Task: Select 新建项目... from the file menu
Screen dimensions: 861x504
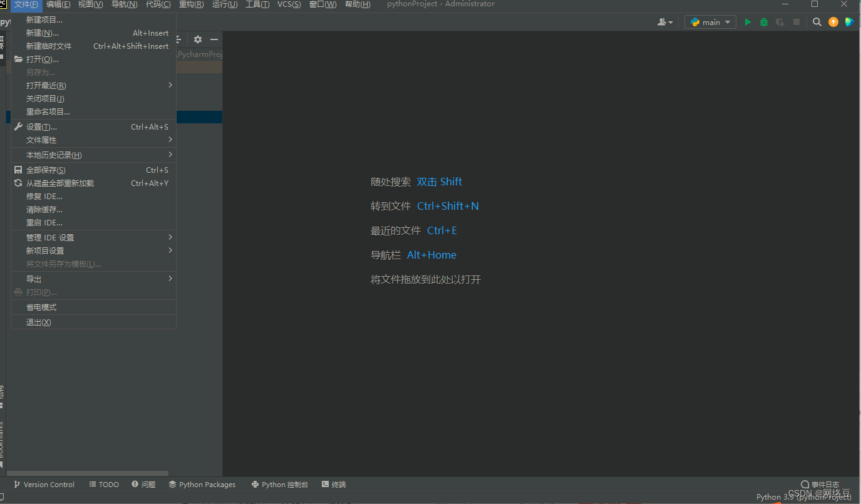Action: 94,20
